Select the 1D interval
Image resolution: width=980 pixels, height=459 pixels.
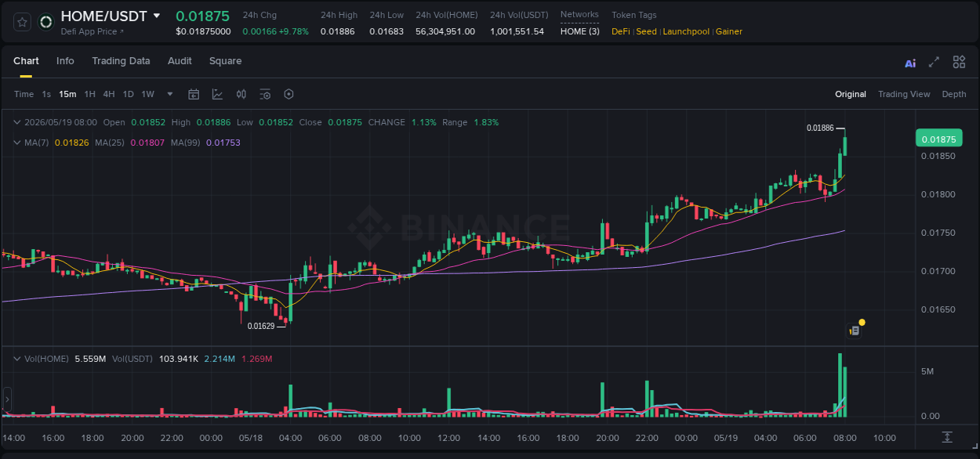tap(128, 94)
